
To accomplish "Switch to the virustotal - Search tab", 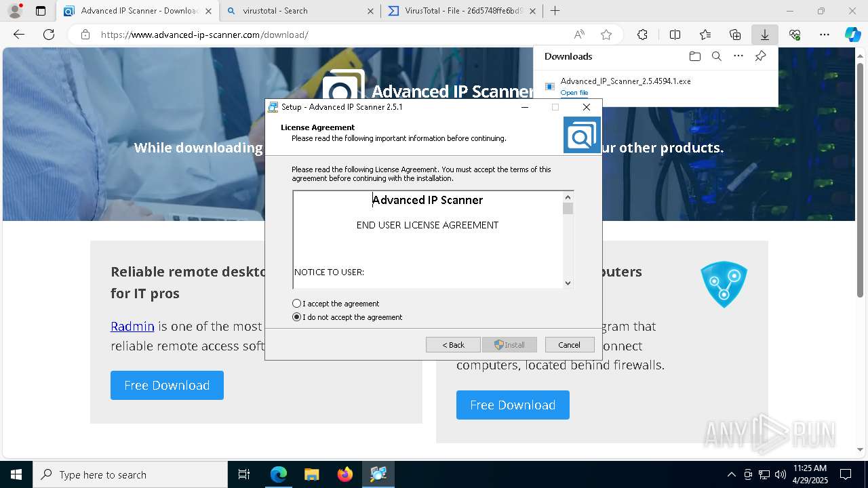I will coord(300,11).
